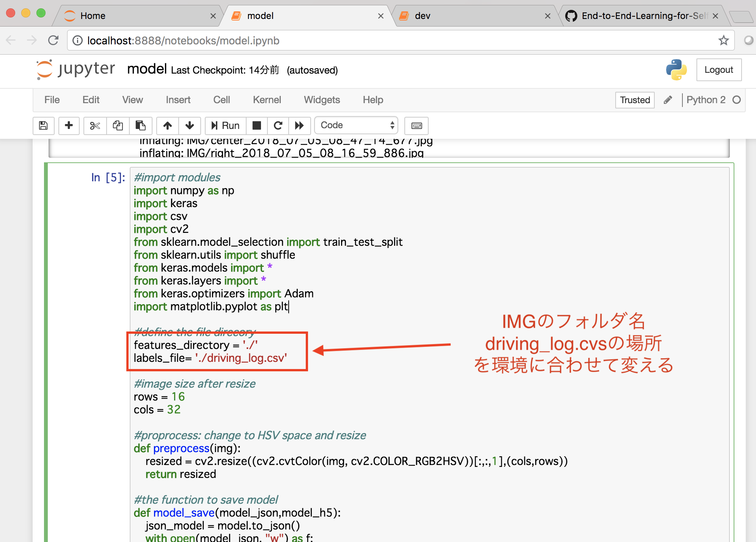Open the command palette keyboard icon

tap(416, 126)
